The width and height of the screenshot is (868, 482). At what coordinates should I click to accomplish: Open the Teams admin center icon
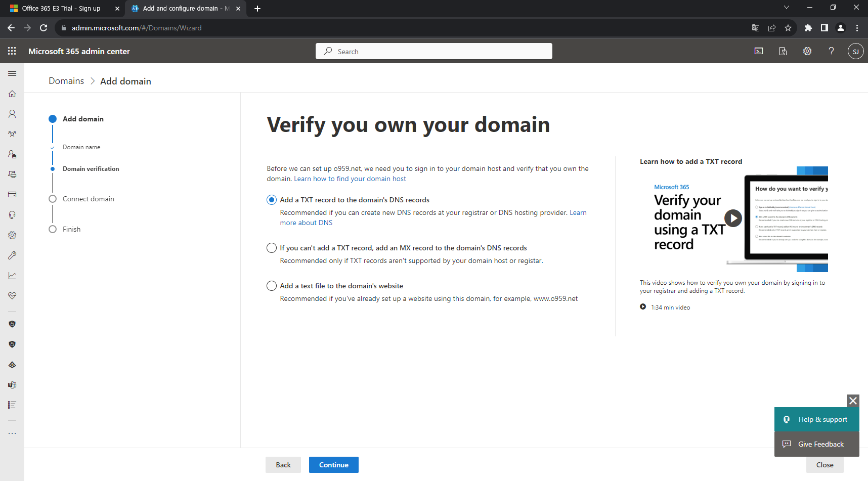tap(12, 385)
